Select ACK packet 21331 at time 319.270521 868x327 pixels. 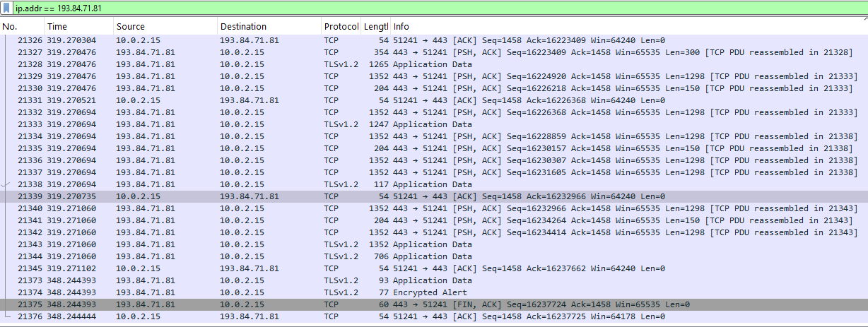(434, 100)
